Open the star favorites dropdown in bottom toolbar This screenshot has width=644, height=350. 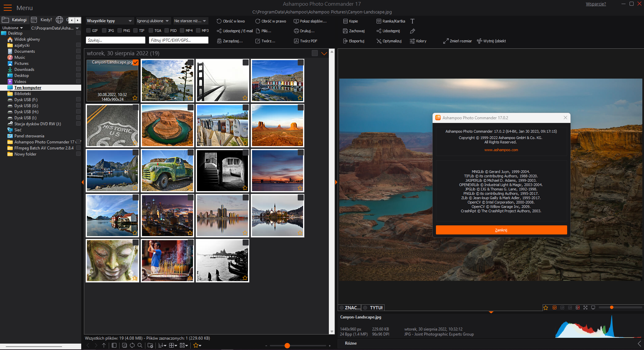197,345
